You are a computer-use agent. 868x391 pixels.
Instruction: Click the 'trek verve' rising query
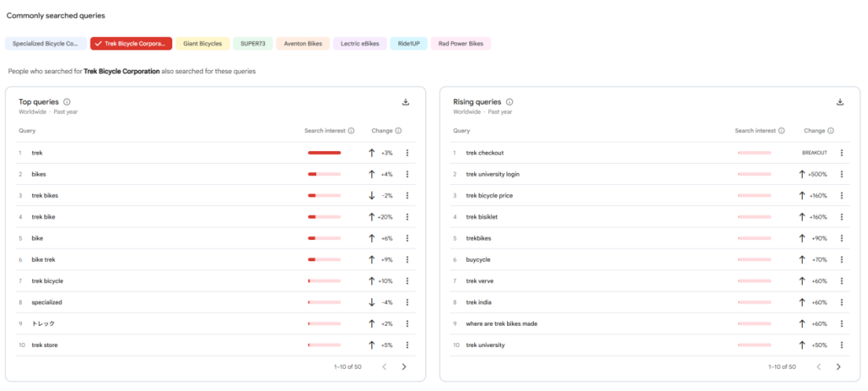coord(480,281)
